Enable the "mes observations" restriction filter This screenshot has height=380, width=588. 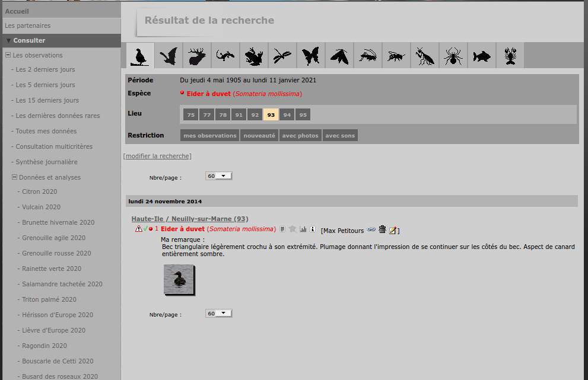pos(210,136)
